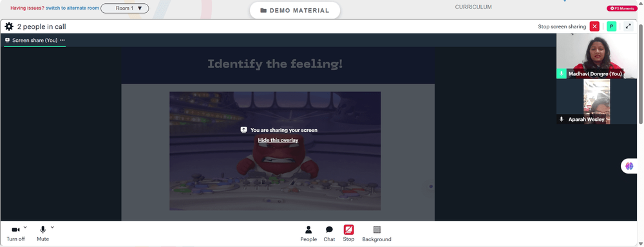Viewport: 644px width, 247px height.
Task: Click the Stop screen sharing text
Action: [x=562, y=26]
